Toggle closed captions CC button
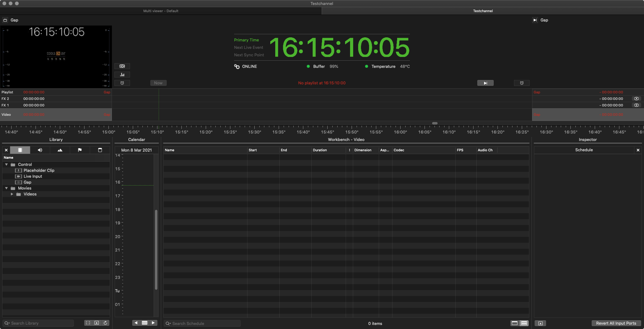644x329 pixels. (122, 66)
